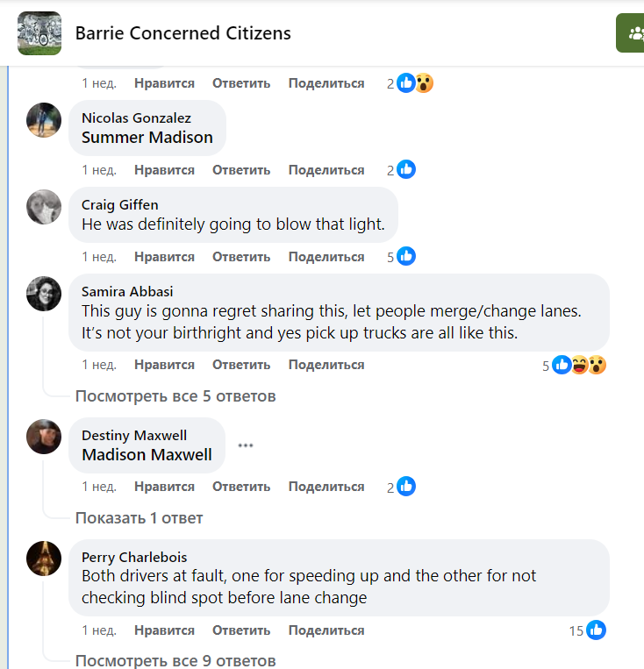Open the tagged name Summer Madison
The width and height of the screenshot is (644, 669).
coord(147,137)
